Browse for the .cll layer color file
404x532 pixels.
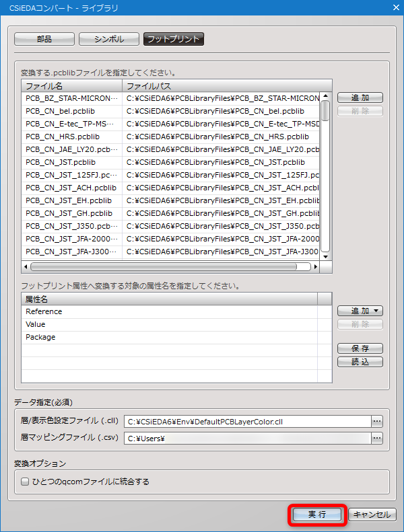tap(377, 422)
